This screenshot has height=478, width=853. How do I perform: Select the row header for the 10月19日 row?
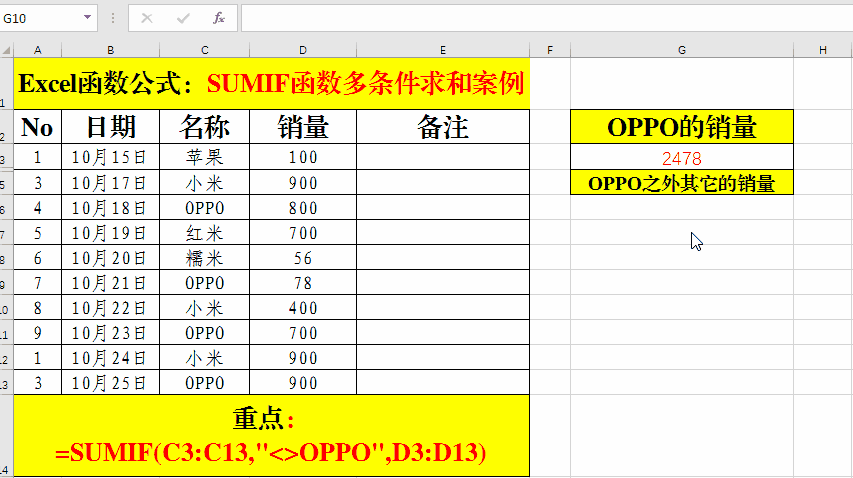coord(5,233)
